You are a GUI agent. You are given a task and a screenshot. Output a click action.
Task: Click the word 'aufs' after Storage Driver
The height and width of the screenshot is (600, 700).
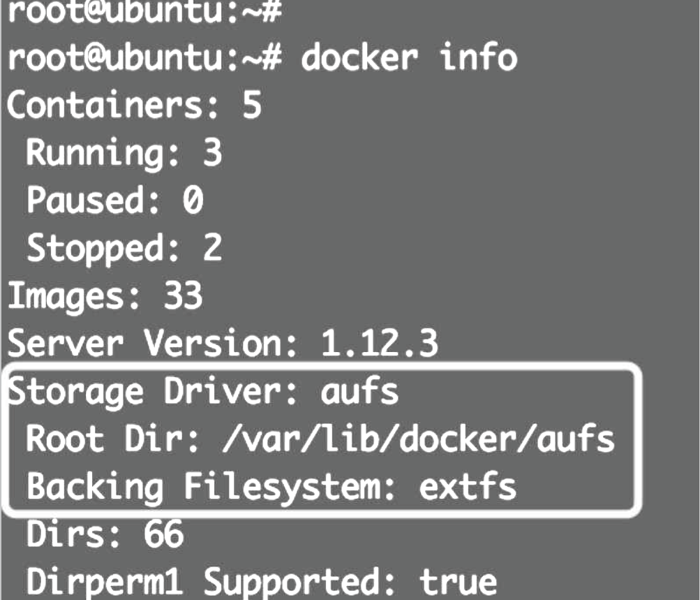click(359, 391)
